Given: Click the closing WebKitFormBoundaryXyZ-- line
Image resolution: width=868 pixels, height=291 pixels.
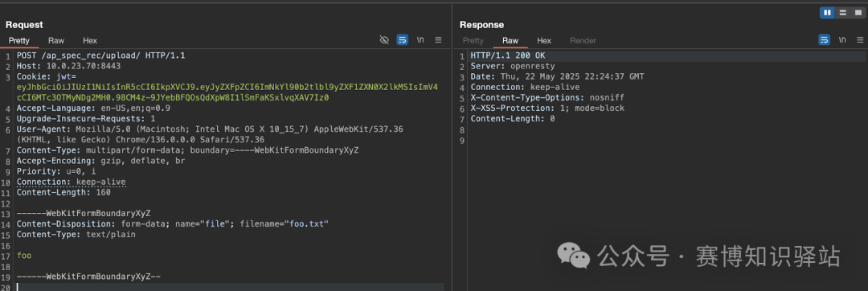Looking at the screenshot, I should click(88, 277).
